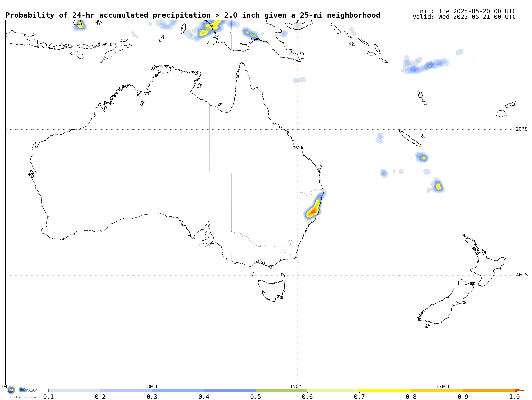
Task: Click the island of Tasmania on the map
Action: pos(272,291)
